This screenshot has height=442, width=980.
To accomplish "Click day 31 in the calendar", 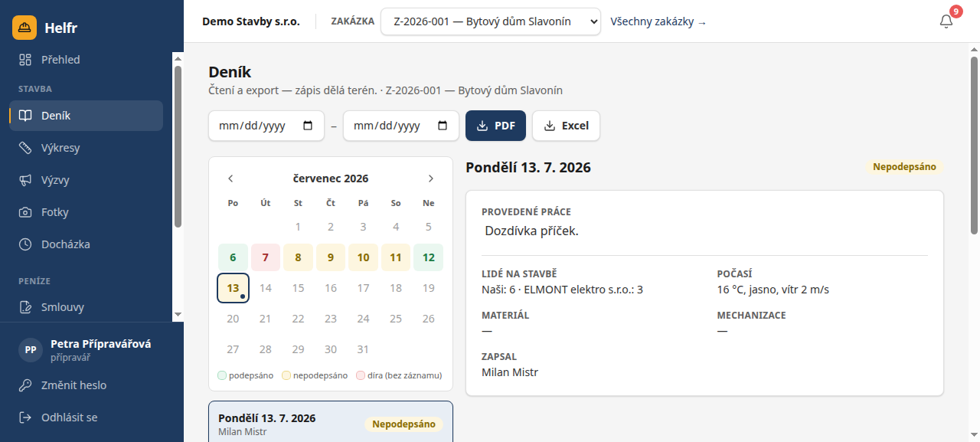I will [x=363, y=349].
